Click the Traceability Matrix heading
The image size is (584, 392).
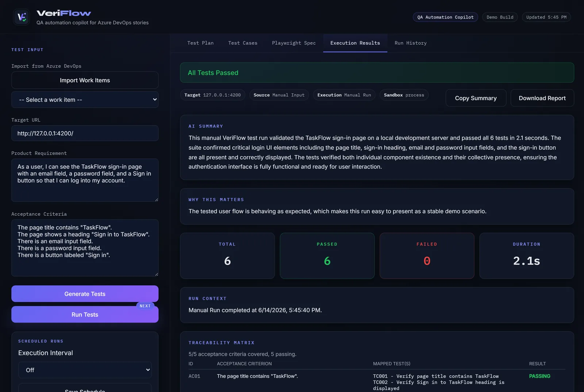click(222, 343)
